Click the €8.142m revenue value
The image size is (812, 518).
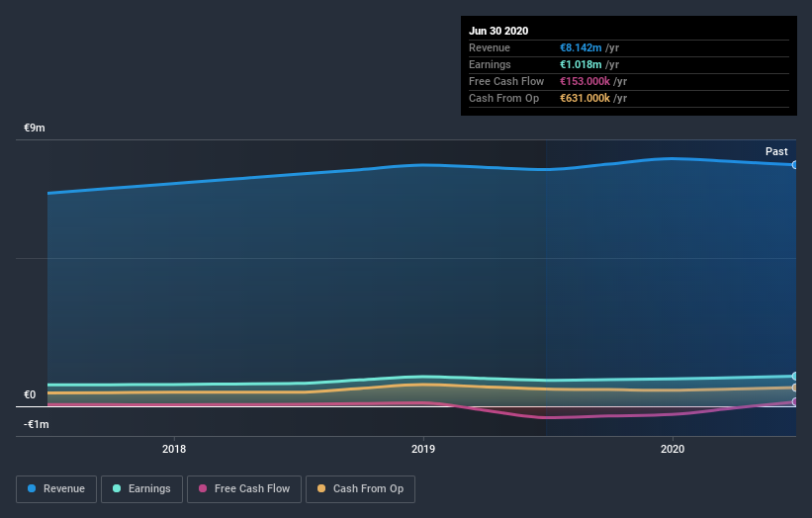pyautogui.click(x=581, y=47)
